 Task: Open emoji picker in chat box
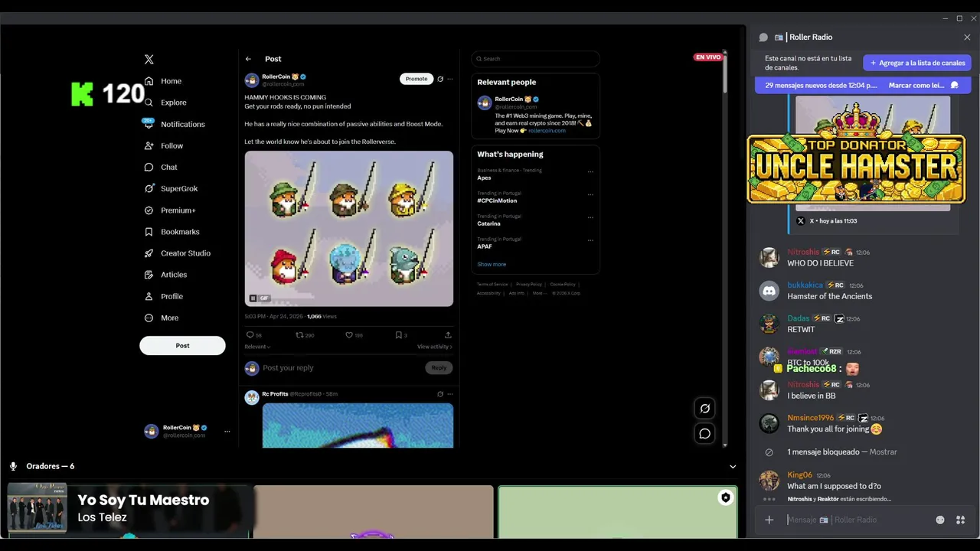tap(940, 520)
